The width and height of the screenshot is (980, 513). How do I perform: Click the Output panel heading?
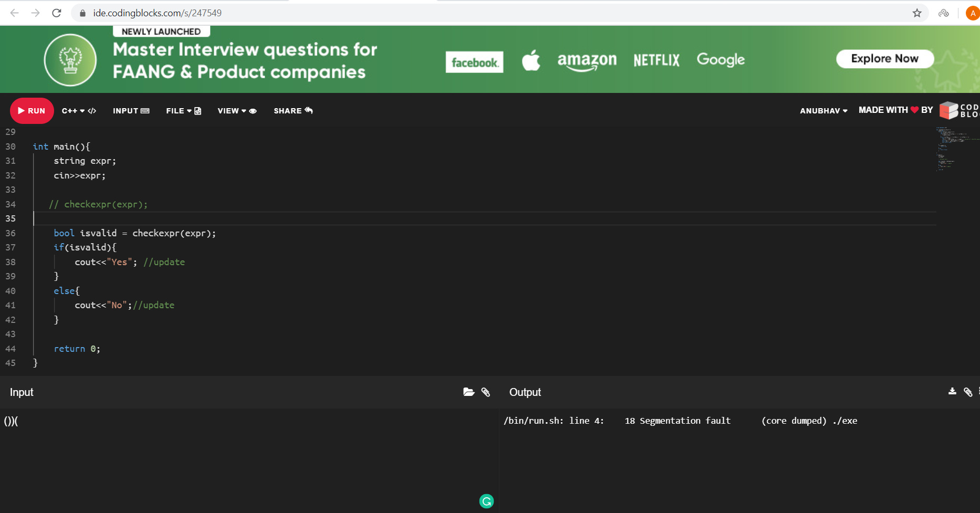pos(525,392)
